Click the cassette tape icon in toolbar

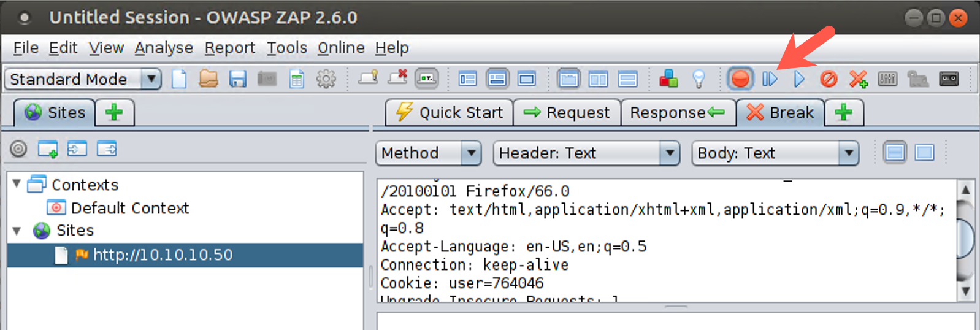click(x=949, y=79)
